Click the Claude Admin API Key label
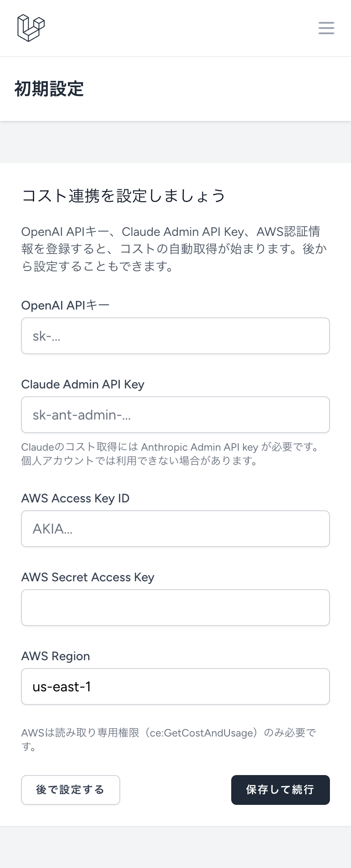The image size is (351, 868). 83,384
